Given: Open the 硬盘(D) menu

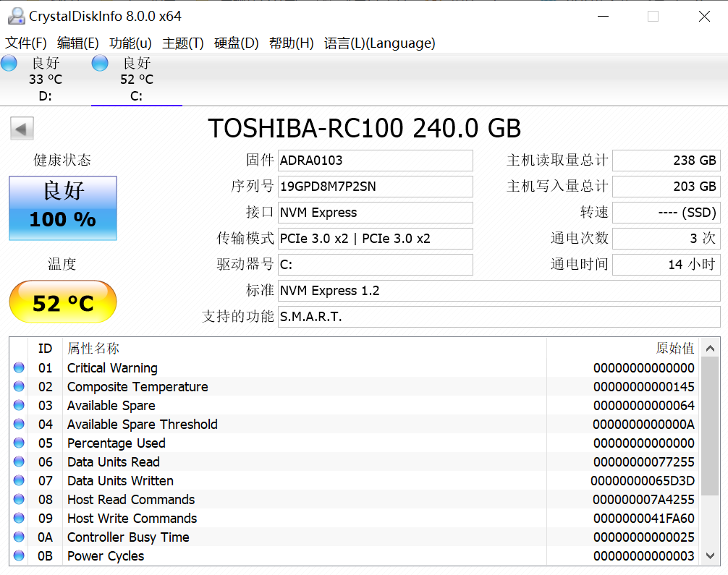Looking at the screenshot, I should pyautogui.click(x=237, y=43).
